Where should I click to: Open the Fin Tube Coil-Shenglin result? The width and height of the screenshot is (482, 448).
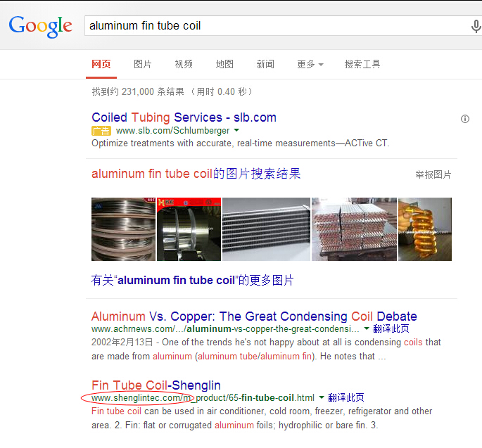point(156,385)
